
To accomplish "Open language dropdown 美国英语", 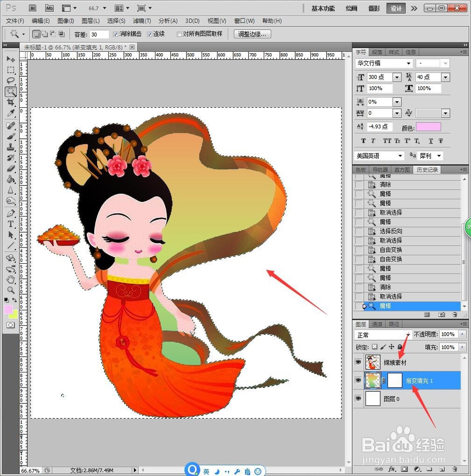I will coord(400,156).
